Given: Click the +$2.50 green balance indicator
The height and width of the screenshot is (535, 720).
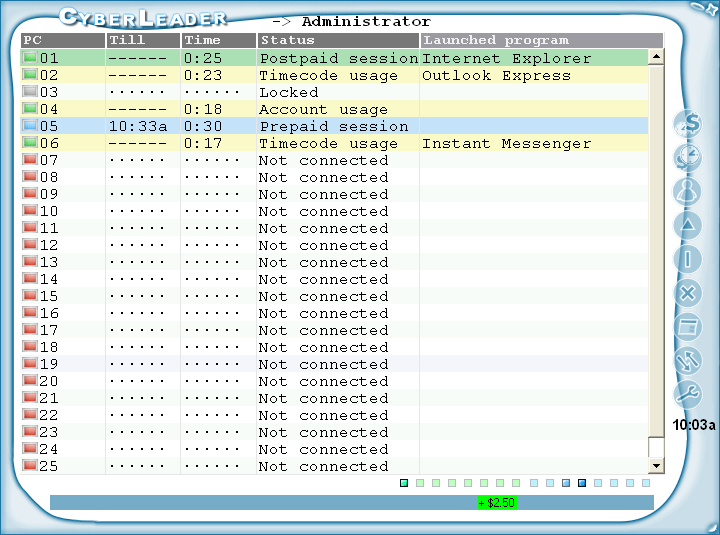Looking at the screenshot, I should (497, 503).
